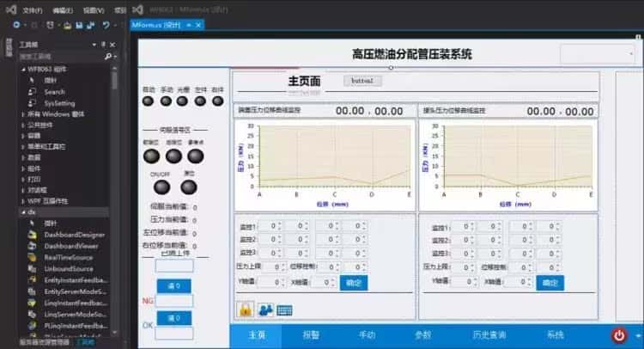Click the 清 0 button above NG
Viewport: 644px width, 349px height.
coord(173,286)
